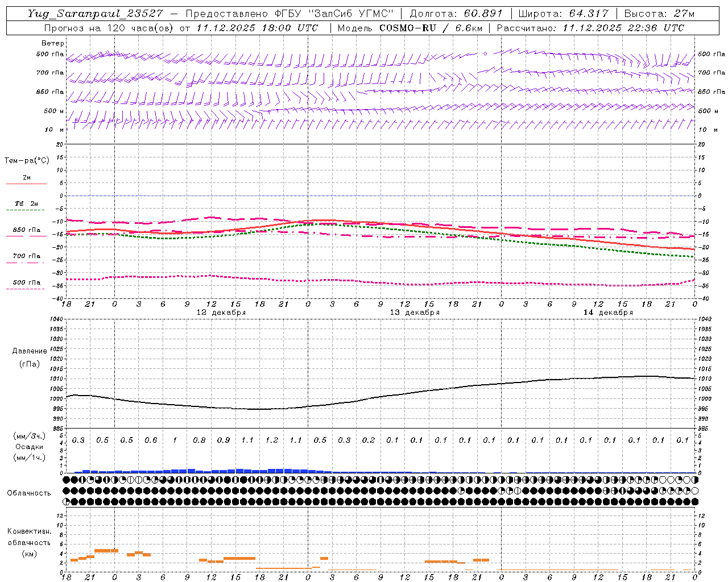The image size is (728, 582).
Task: Click the 'Высота: 27м' elevation text
Action: 659,14
